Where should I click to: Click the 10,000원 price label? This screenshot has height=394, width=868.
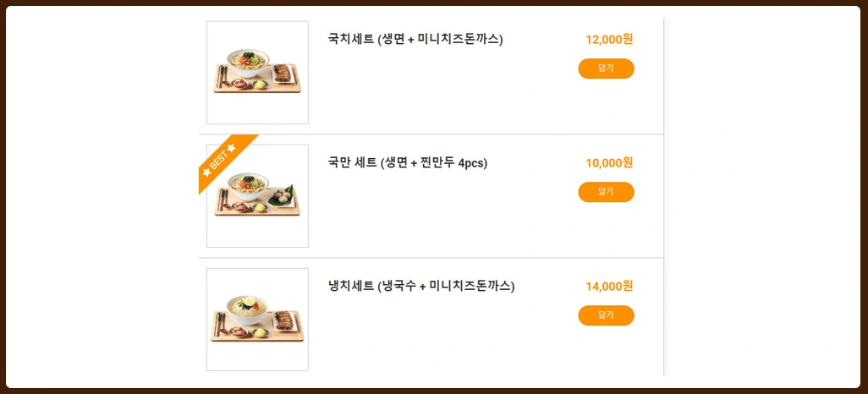pos(609,162)
